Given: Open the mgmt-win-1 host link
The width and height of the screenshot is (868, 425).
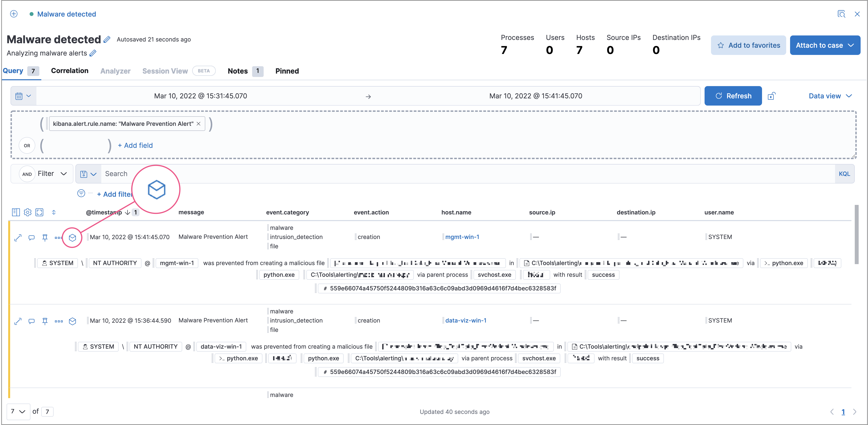Looking at the screenshot, I should click(x=462, y=237).
